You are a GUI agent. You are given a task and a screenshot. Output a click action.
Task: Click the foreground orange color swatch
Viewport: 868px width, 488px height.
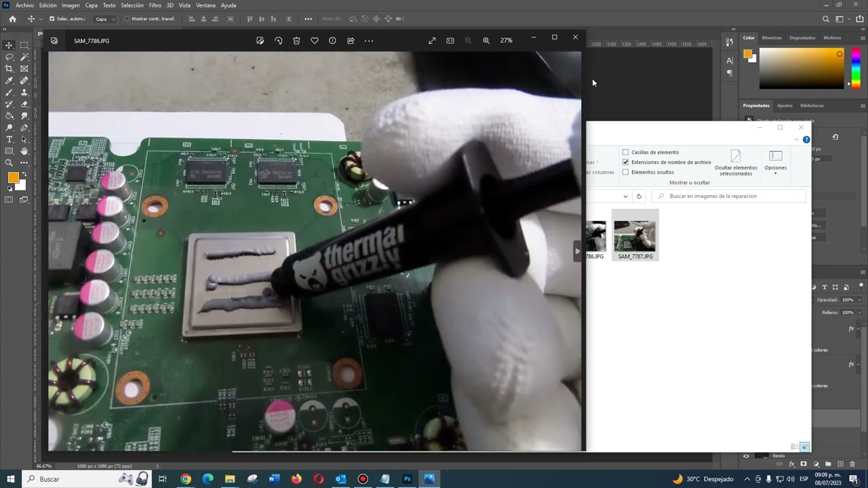point(13,178)
